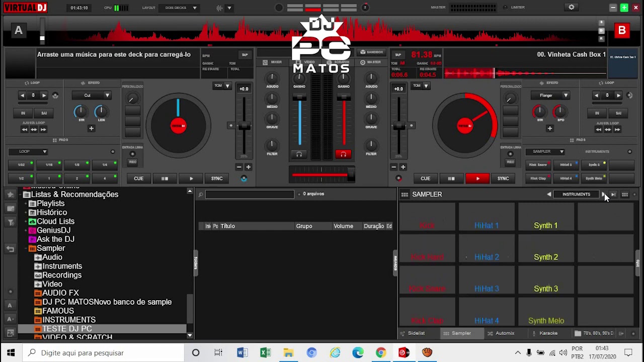The height and width of the screenshot is (362, 644).
Task: Click the browser search input field
Action: (250, 195)
